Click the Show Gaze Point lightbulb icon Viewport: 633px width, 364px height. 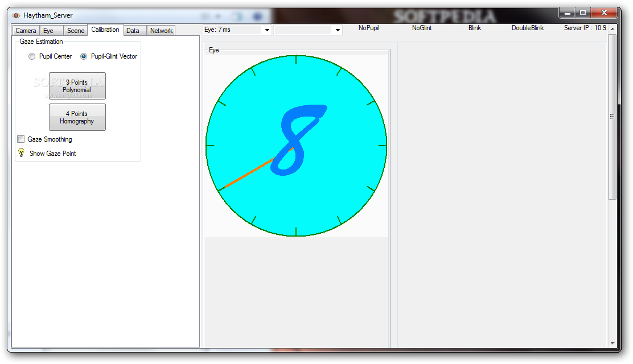22,153
